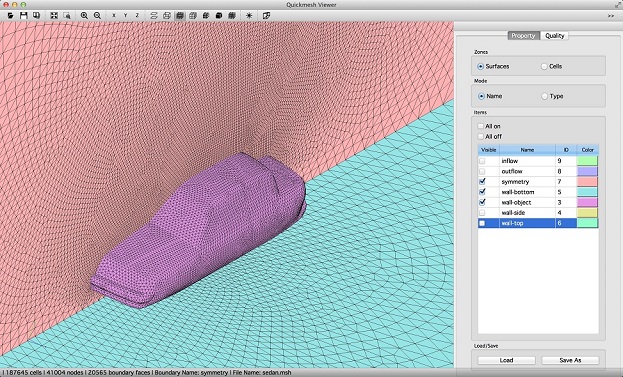Select the outline display mode icon
Image resolution: width=623 pixels, height=377 pixels.
click(x=154, y=15)
